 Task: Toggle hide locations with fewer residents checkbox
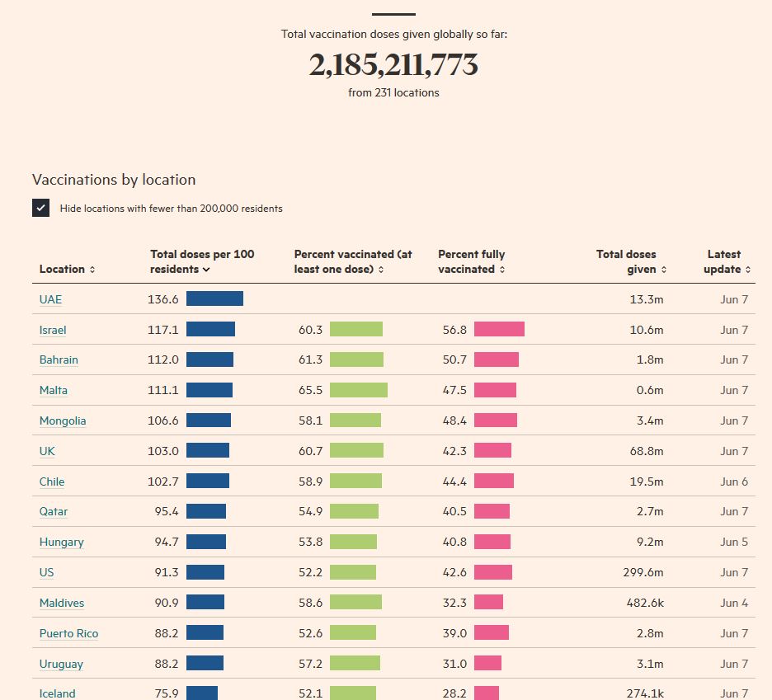click(41, 208)
